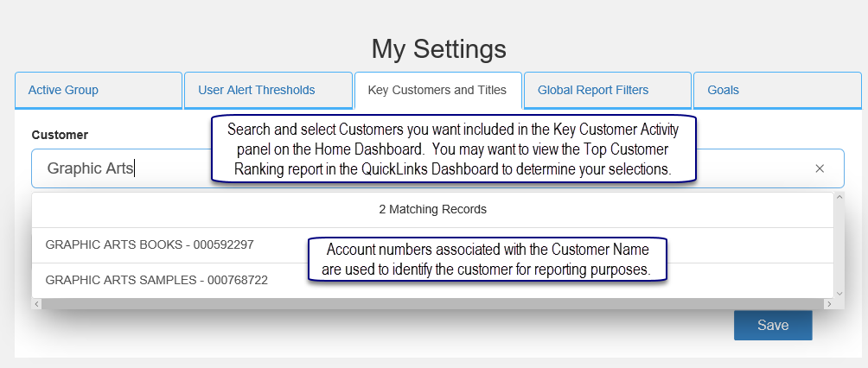Viewport: 868px width, 368px height.
Task: Select Key Customers and Titles tab
Action: pyautogui.click(x=437, y=90)
